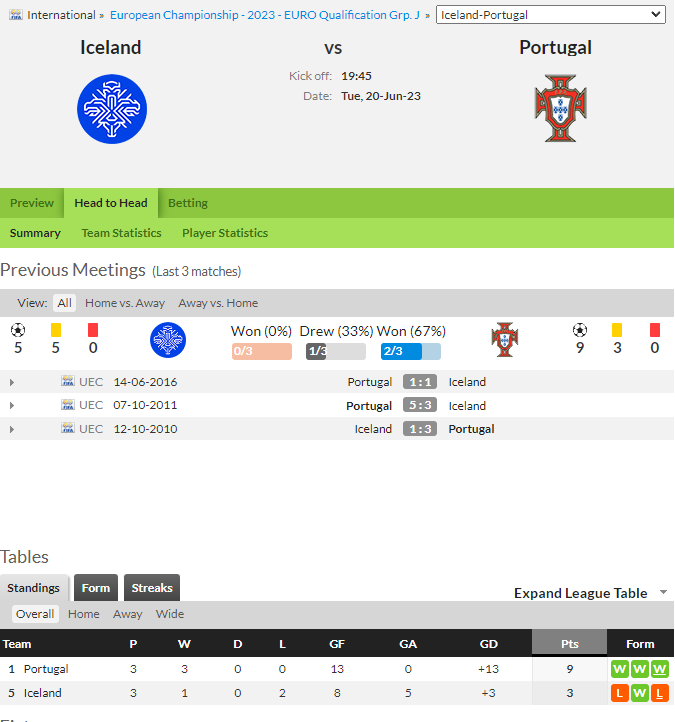The height and width of the screenshot is (722, 675).
Task: Click the large Iceland team crest
Action: point(112,109)
